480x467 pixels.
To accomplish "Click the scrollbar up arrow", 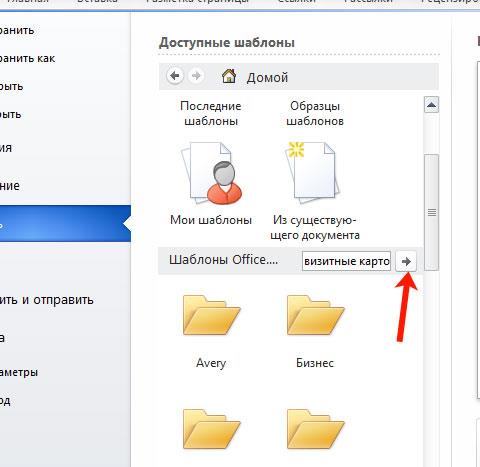I will (431, 105).
